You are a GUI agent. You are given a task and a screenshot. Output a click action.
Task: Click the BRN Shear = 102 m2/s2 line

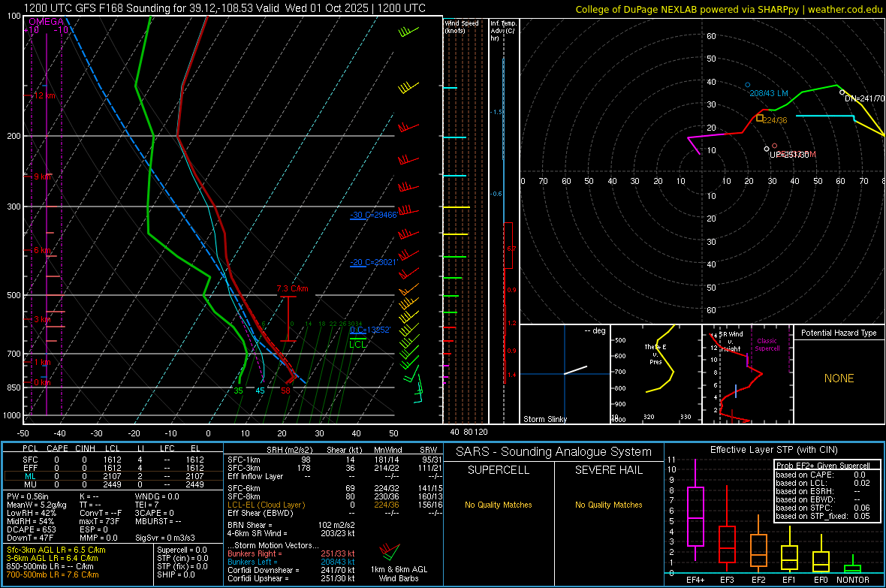[x=291, y=525]
